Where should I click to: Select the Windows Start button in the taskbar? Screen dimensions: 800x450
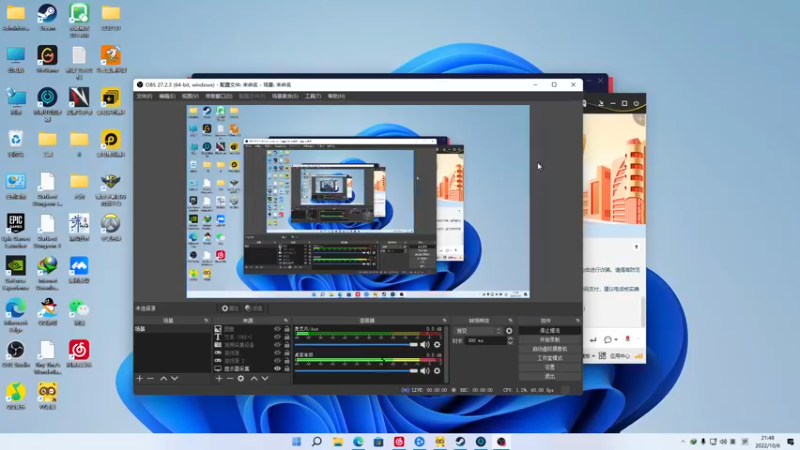[x=296, y=441]
